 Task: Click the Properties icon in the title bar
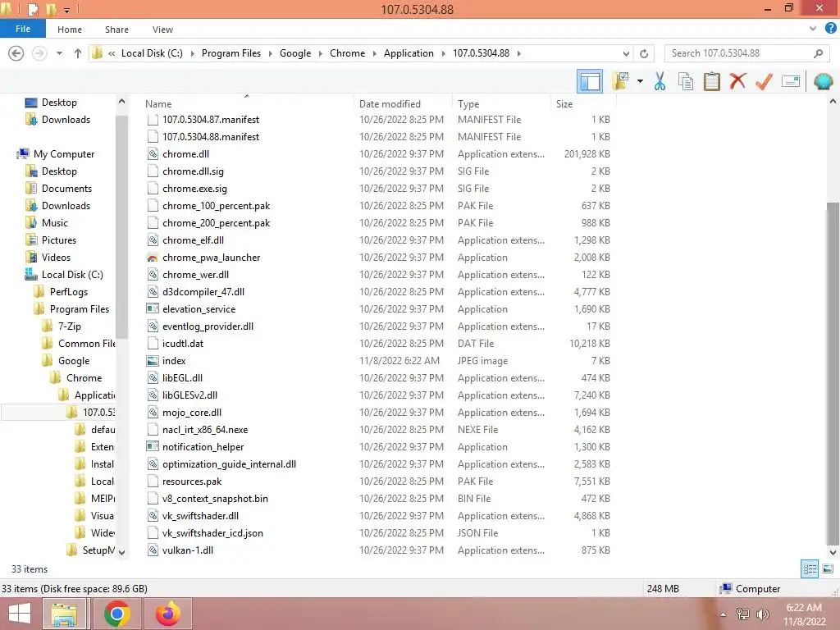click(x=33, y=9)
